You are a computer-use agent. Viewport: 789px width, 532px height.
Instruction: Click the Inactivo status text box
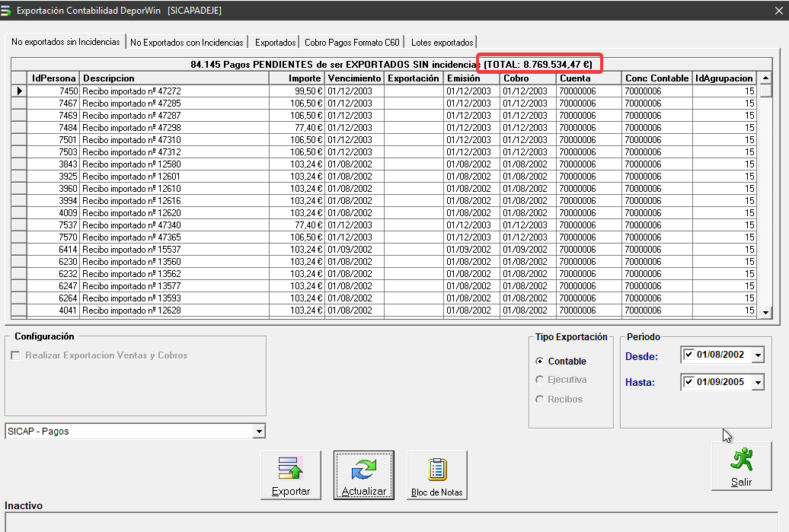click(x=391, y=522)
